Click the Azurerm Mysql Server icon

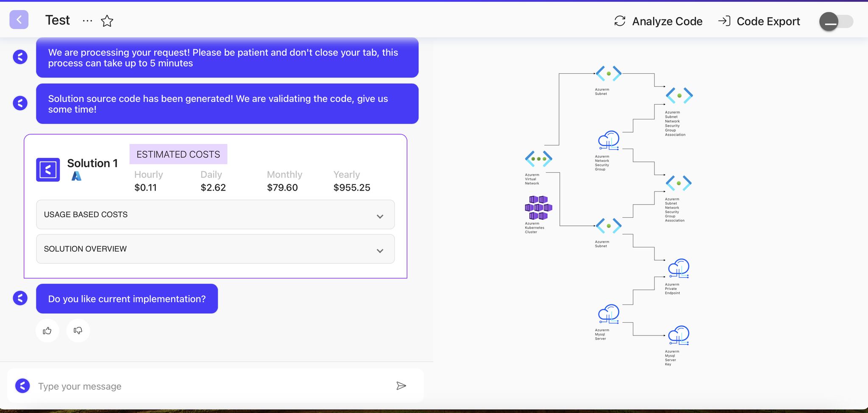tap(609, 314)
